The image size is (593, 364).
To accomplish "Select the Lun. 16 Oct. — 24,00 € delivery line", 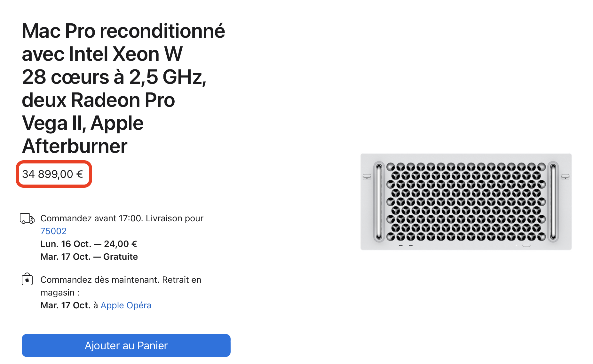I will click(89, 244).
